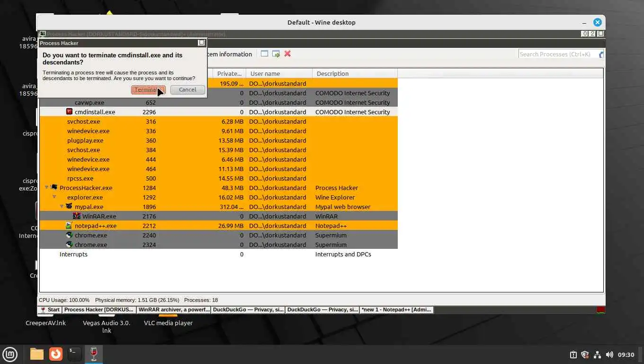Select the Interrupts row
The height and width of the screenshot is (364, 644).
tap(218, 254)
